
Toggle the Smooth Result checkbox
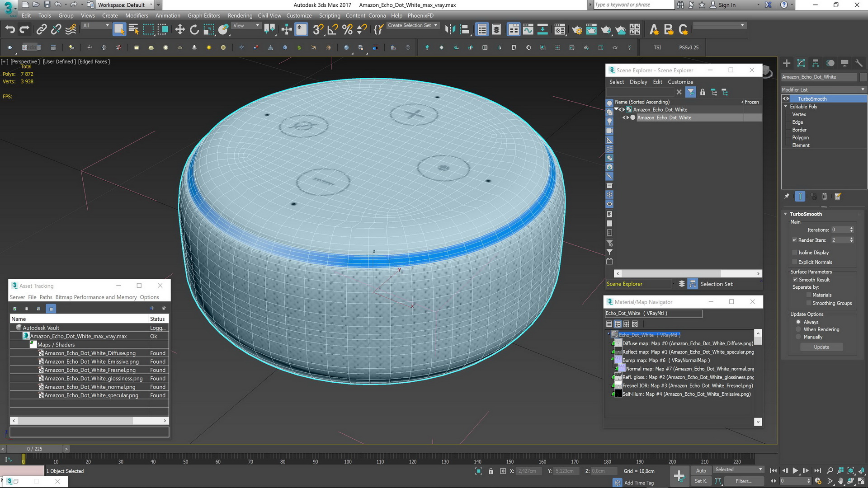pos(795,280)
